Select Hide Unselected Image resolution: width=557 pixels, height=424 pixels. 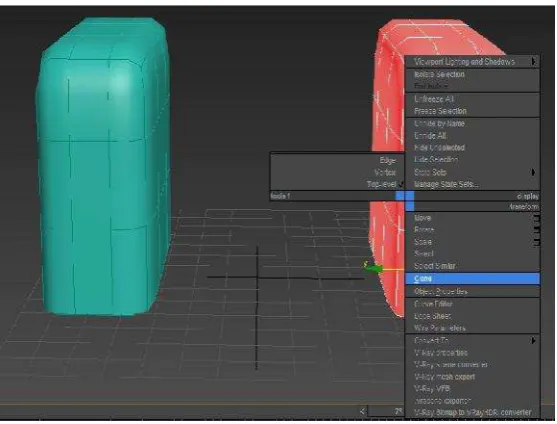pos(439,148)
